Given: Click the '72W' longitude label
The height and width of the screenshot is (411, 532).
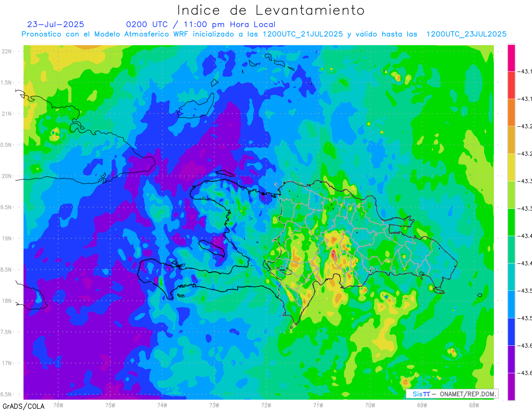Looking at the screenshot, I should coord(266,405).
